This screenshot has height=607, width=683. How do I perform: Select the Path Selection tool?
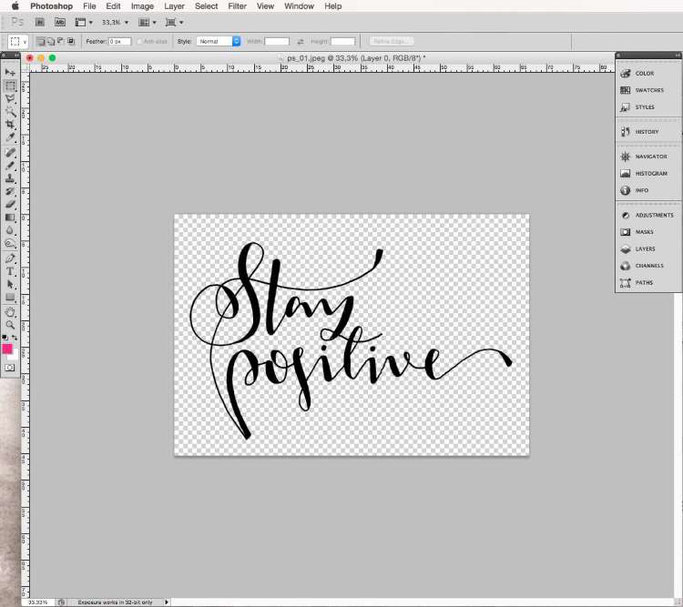click(x=10, y=285)
